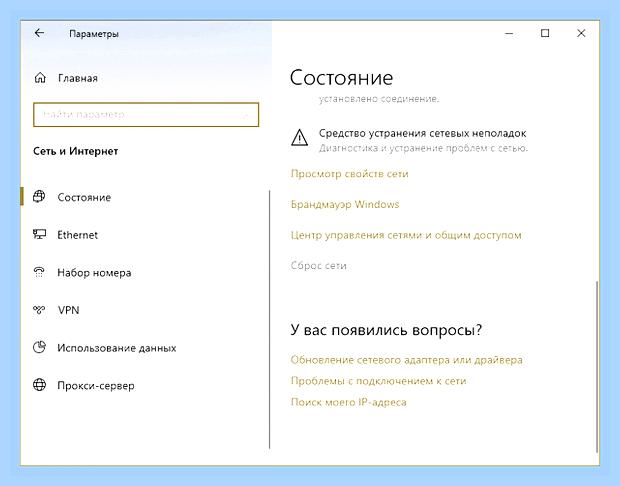Select Состояние in the sidebar
Viewport: 620px width, 486px height.
[x=84, y=197]
